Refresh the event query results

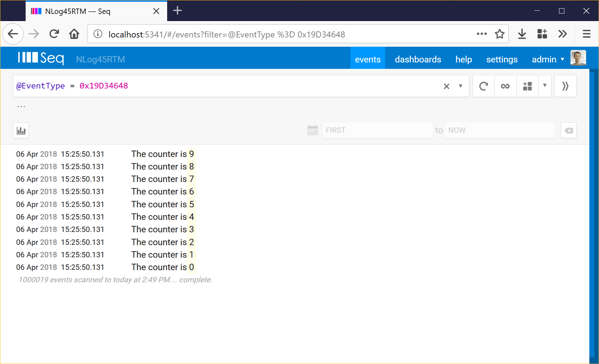pyautogui.click(x=484, y=86)
